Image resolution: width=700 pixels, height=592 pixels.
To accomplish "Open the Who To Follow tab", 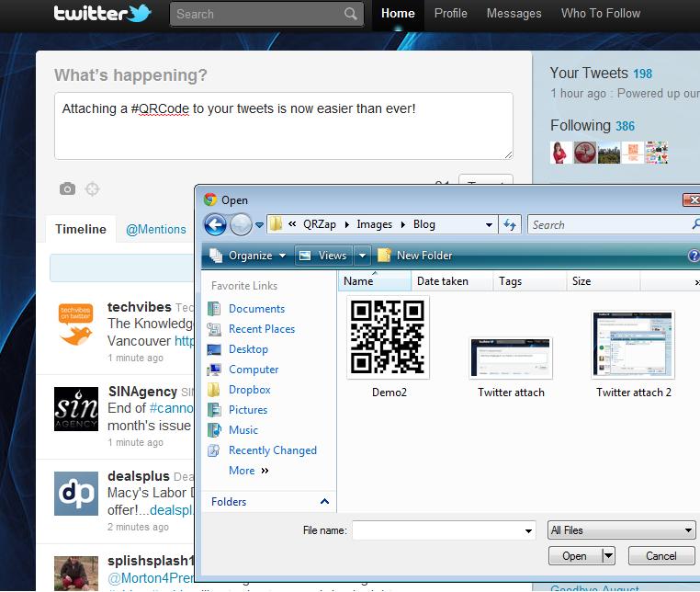I will click(x=601, y=14).
